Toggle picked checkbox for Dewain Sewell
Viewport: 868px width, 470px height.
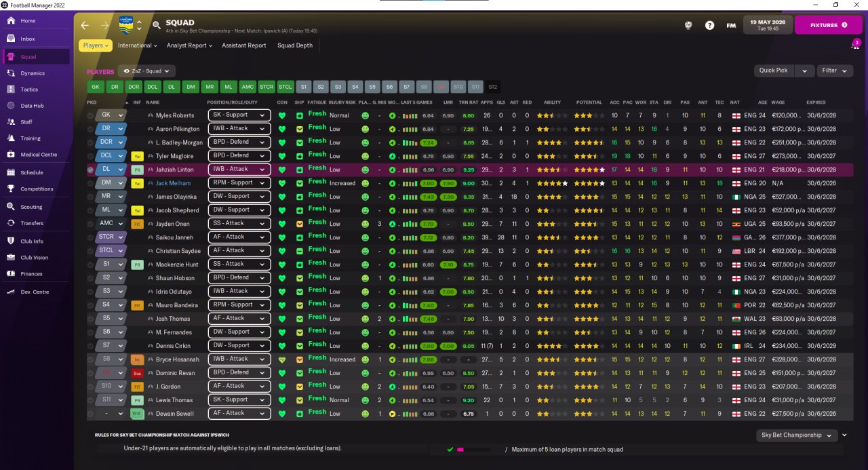91,414
